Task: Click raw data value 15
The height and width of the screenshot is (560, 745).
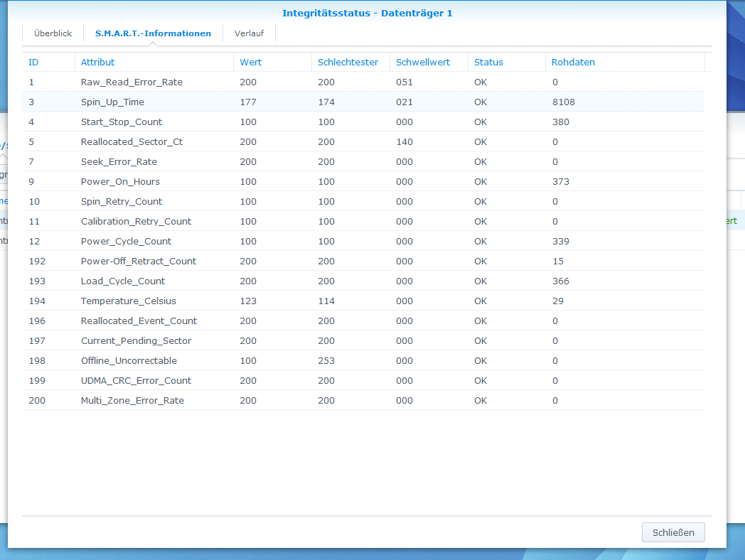Action: coord(558,262)
